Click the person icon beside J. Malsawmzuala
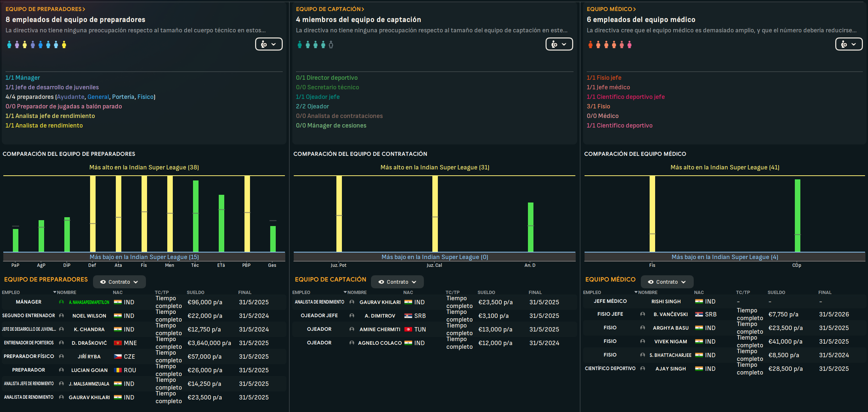Image resolution: width=868 pixels, height=412 pixels. tap(61, 384)
